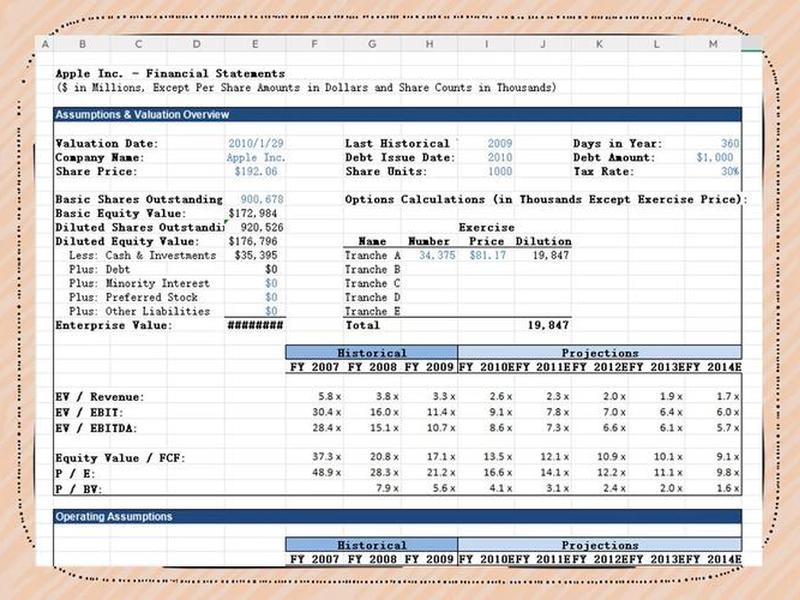Click the Last Historical year value 2009
This screenshot has height=600, width=800.
499,144
